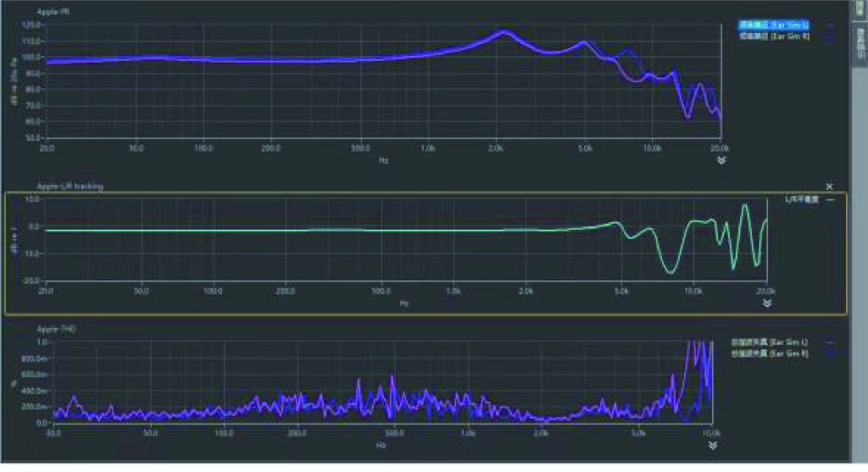Click the green L/R balance line swatch
Viewport: 868px width, 472px height.
point(831,199)
